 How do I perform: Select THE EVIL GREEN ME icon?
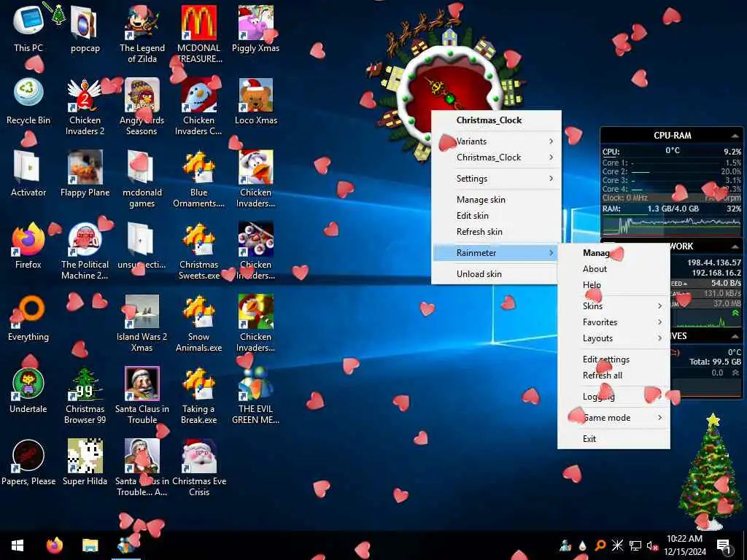click(256, 396)
